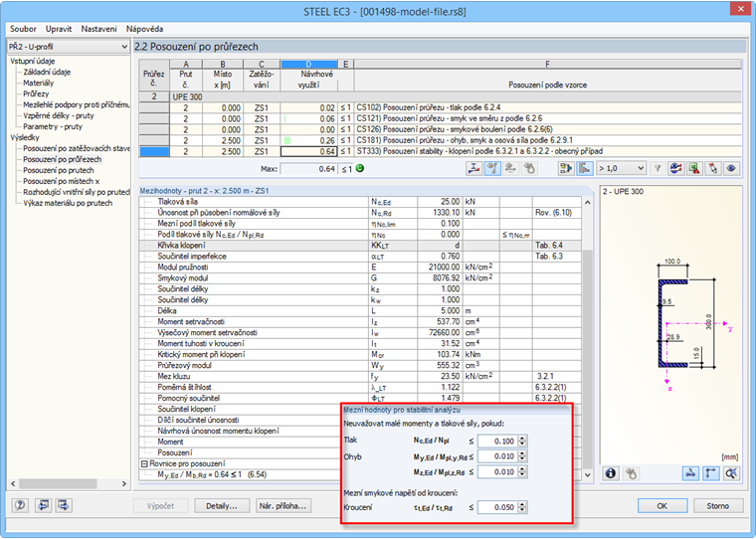Toggle principal axes display in cross-section preview
756x539 pixels.
710,473
